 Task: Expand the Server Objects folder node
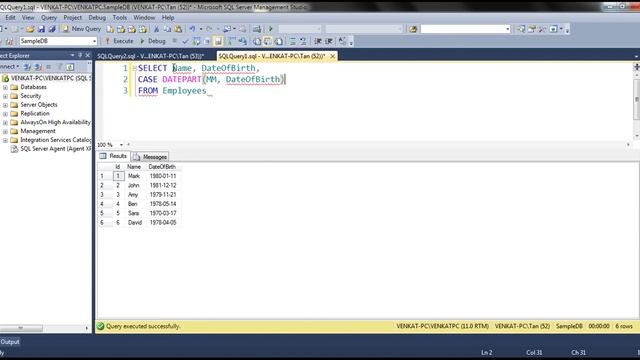coord(5,105)
